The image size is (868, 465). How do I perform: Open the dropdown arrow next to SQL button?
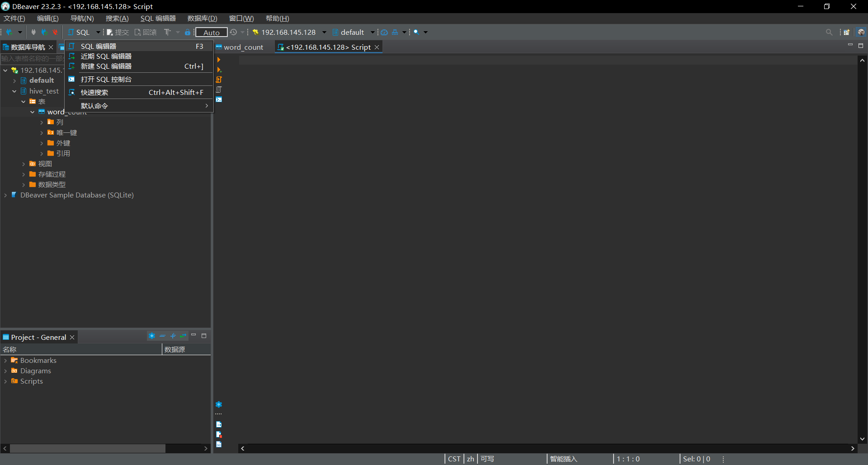pos(98,32)
